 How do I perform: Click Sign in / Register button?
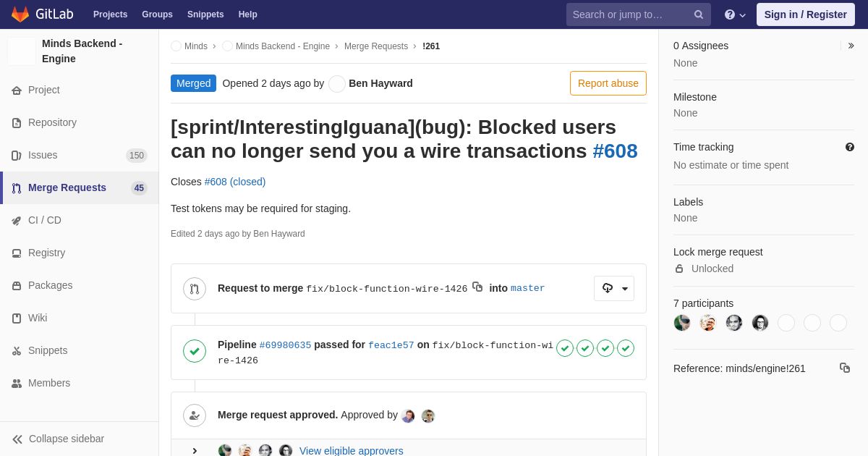pyautogui.click(x=805, y=14)
